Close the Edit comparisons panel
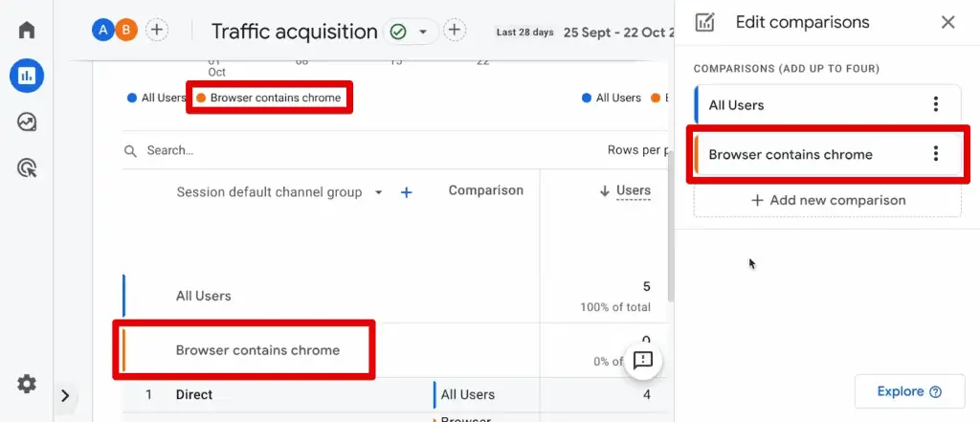Viewport: 980px width, 422px height. [947, 22]
